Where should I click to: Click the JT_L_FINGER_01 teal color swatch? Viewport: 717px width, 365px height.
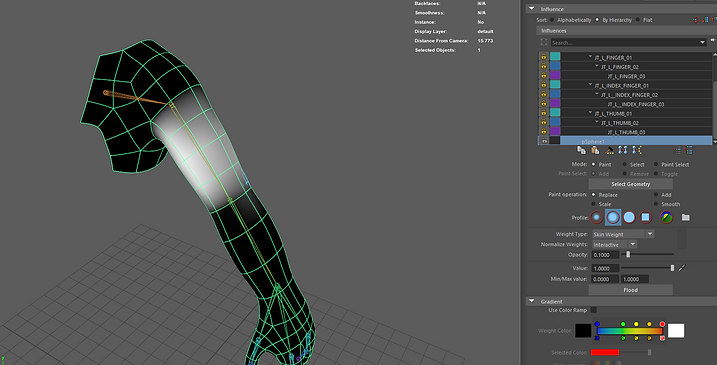555,57
